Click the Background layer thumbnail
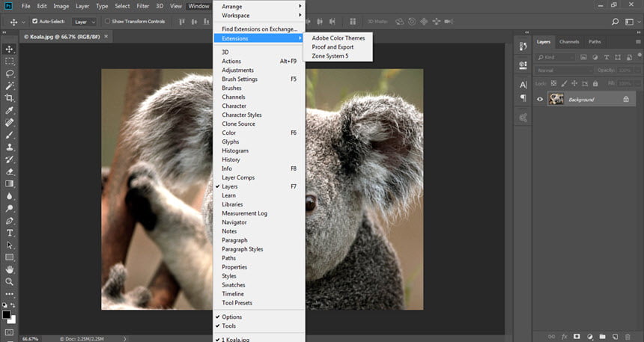644x342 pixels. tap(556, 99)
